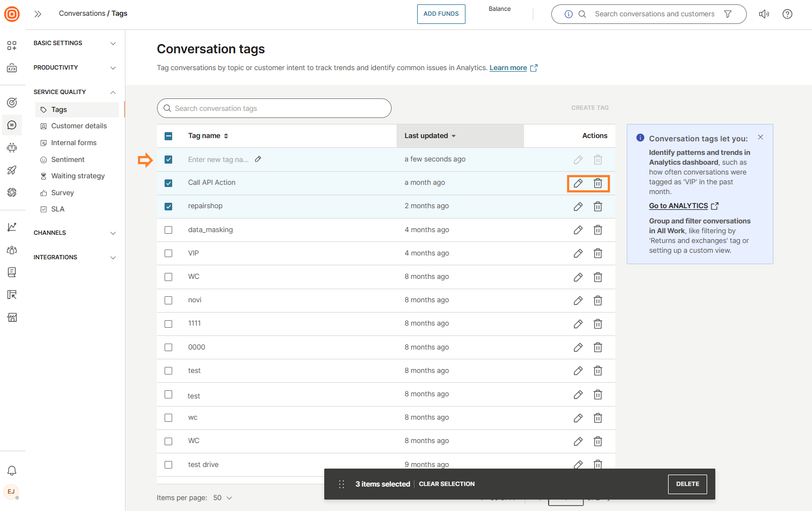Screen dimensions: 812x511
Task: Open notifications bell icon in sidebar
Action: coord(12,471)
